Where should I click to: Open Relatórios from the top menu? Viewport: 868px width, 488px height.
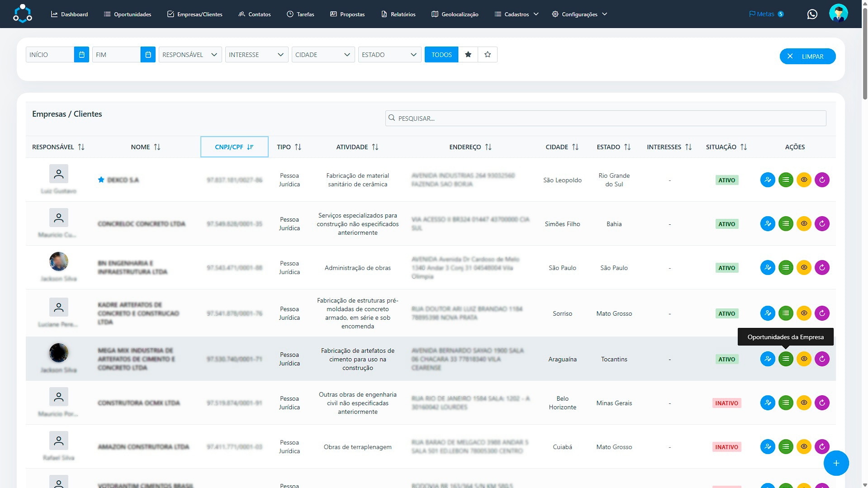[x=398, y=14]
